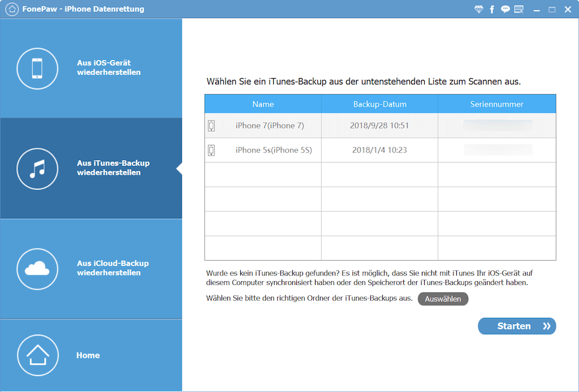Select the iPhone 5s(iPhone 5S) backup name

pyautogui.click(x=274, y=150)
